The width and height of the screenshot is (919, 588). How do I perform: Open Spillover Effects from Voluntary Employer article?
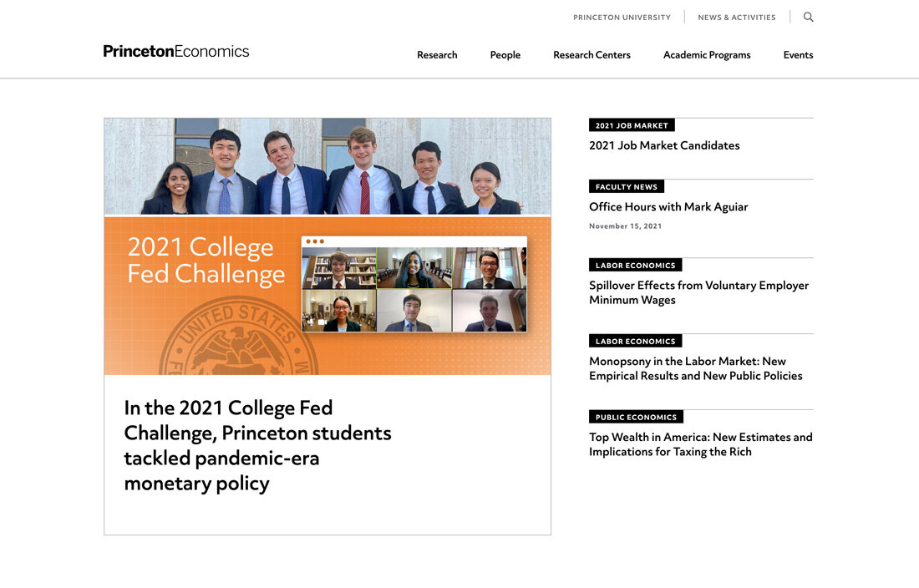pos(698,292)
